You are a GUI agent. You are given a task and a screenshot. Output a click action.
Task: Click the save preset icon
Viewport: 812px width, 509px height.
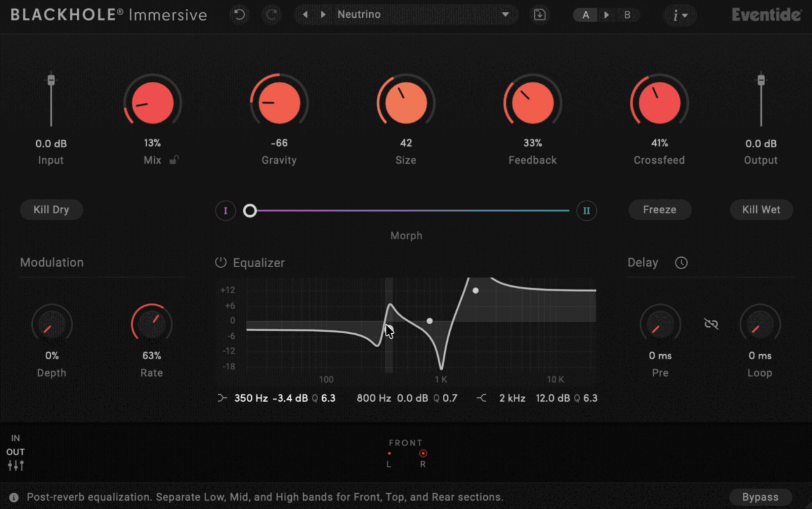(x=540, y=15)
